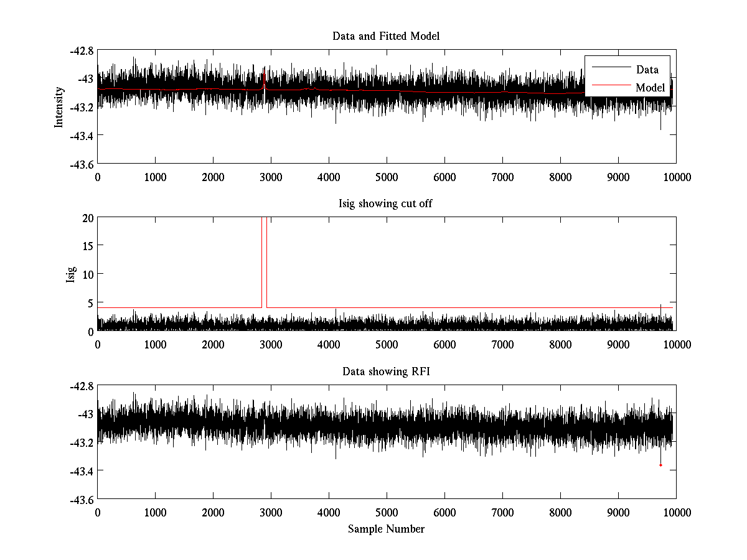The height and width of the screenshot is (560, 747).
Task: Click the "Intensity" y-axis label
Action: [x=59, y=106]
